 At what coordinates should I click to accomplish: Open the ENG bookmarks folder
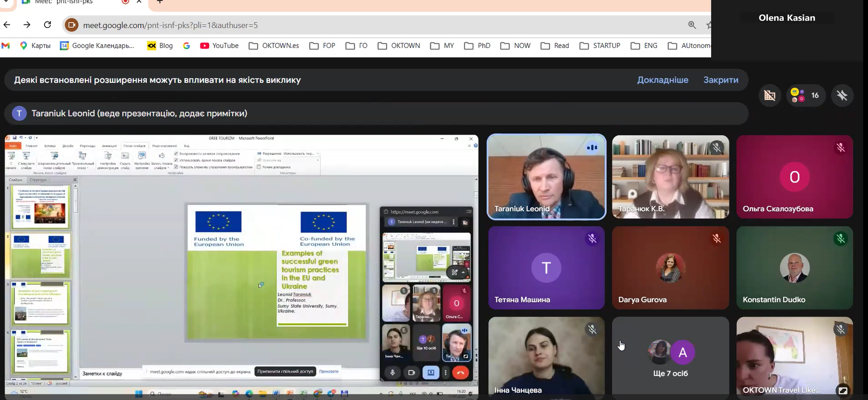[x=644, y=46]
